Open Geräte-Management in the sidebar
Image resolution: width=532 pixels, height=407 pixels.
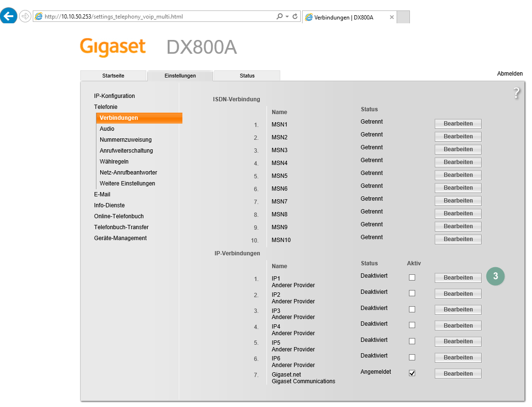[120, 238]
